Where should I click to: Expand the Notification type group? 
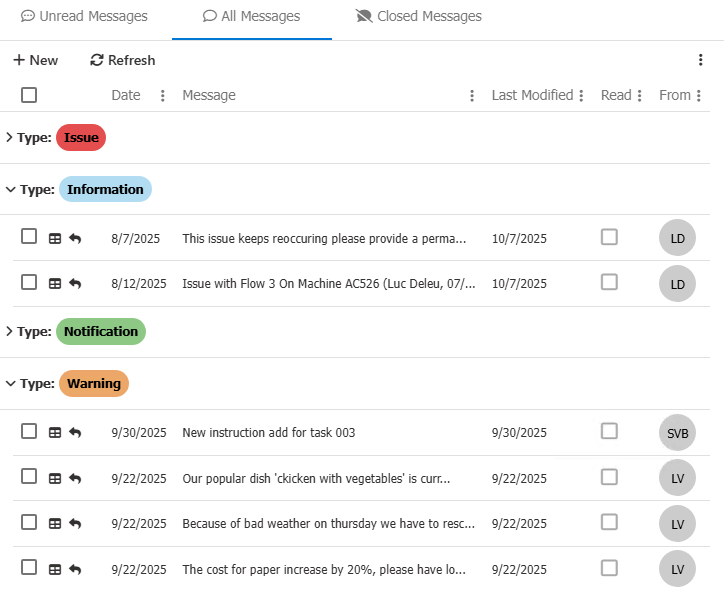point(9,331)
